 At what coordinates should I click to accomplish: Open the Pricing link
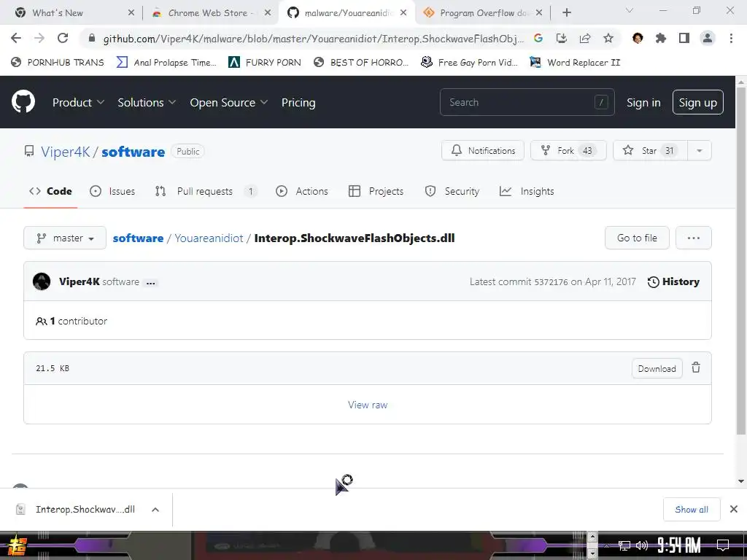[x=298, y=102]
